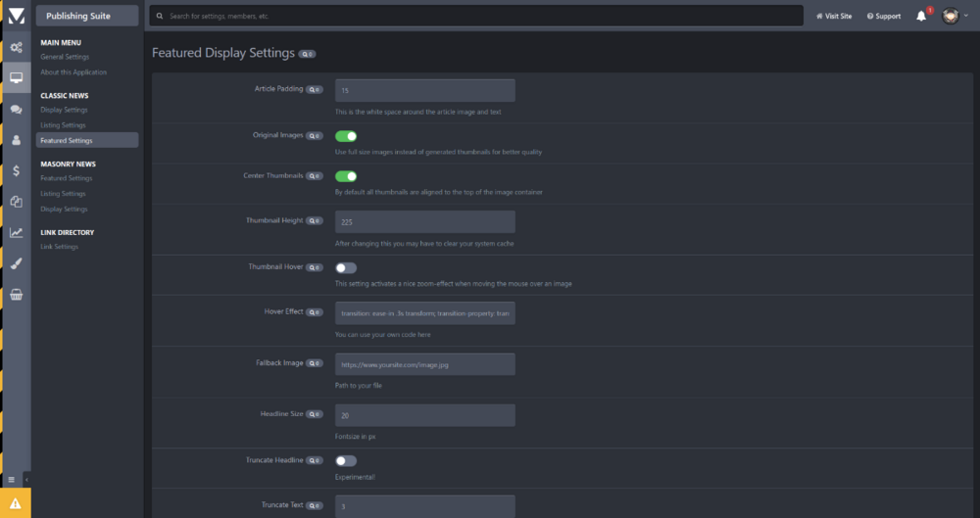
Task: Click the Visit Site link
Action: (x=834, y=17)
